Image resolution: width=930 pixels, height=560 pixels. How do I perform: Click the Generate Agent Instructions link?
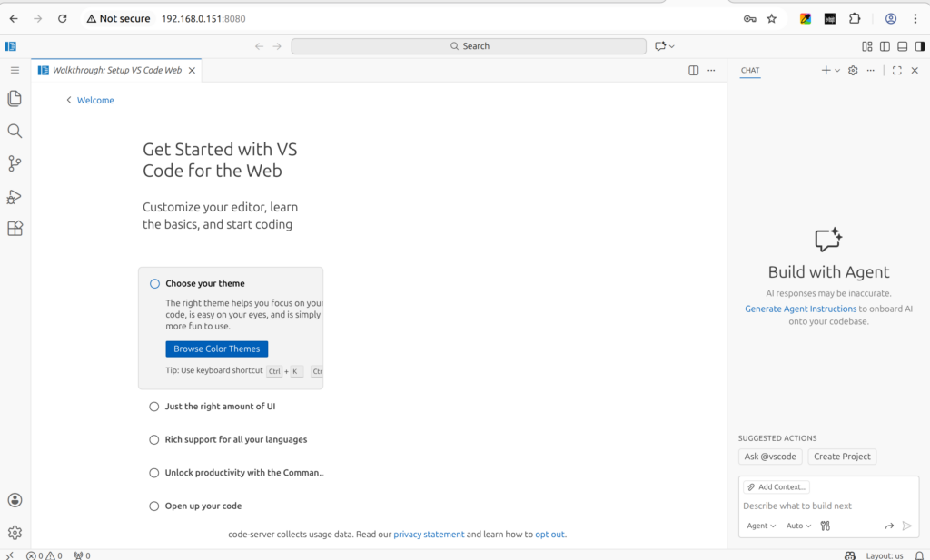(800, 309)
